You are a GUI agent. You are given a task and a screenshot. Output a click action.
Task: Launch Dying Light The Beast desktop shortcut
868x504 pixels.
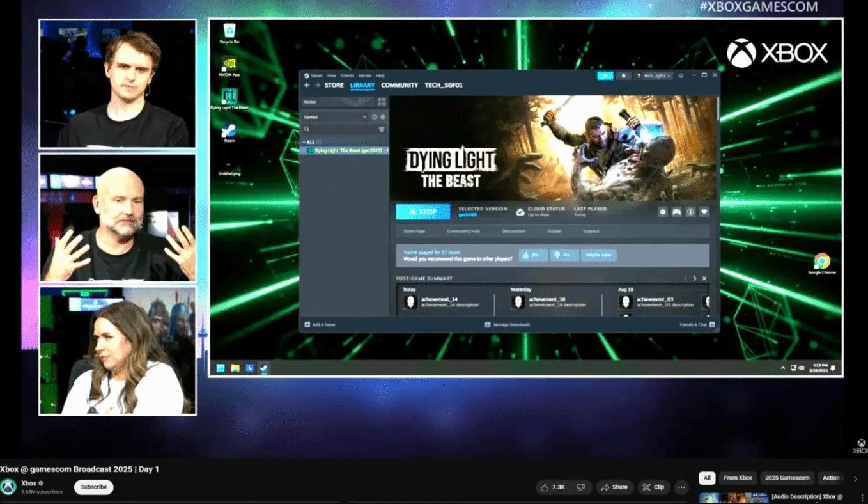coord(229,99)
